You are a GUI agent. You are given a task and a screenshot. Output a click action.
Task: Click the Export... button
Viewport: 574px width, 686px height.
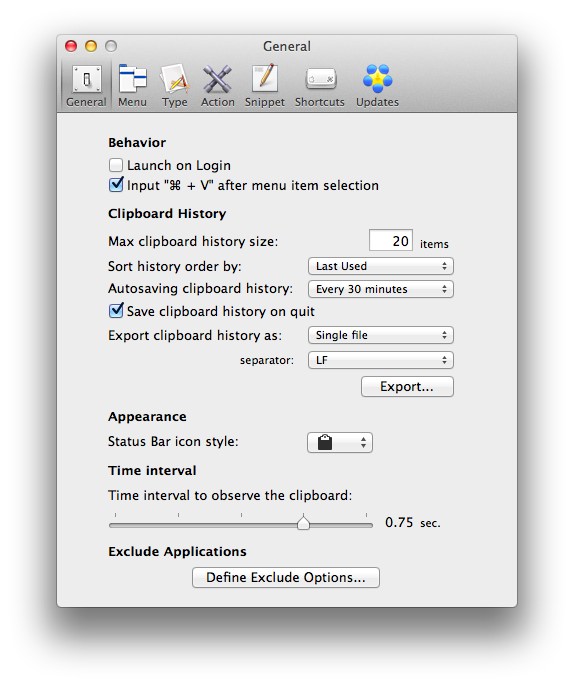(x=407, y=387)
